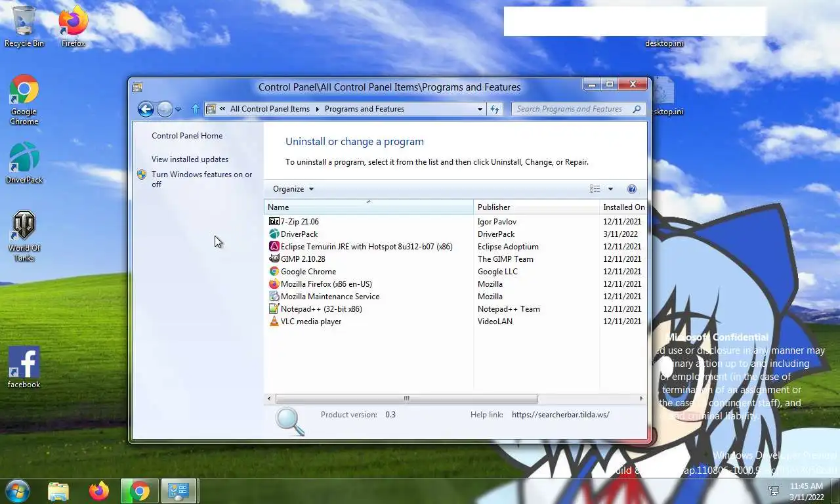Click the 3/11/2022 installed date cell

(620, 234)
